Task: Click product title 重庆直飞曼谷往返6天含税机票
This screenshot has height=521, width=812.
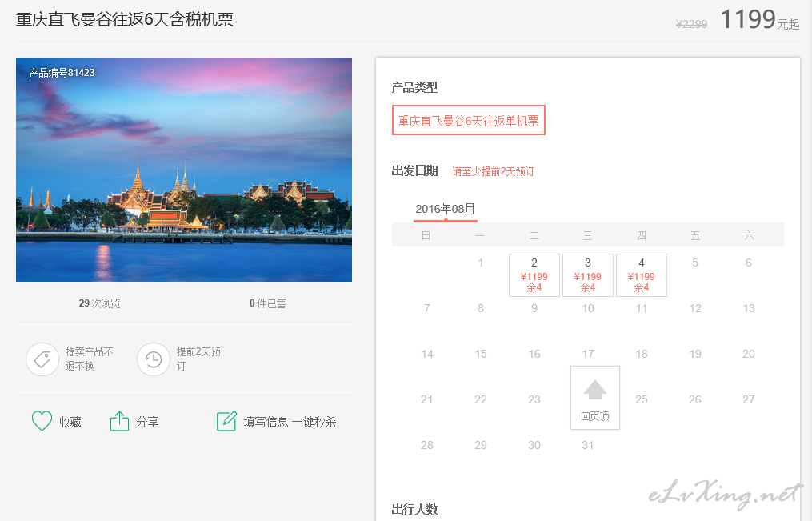Action: pos(125,20)
